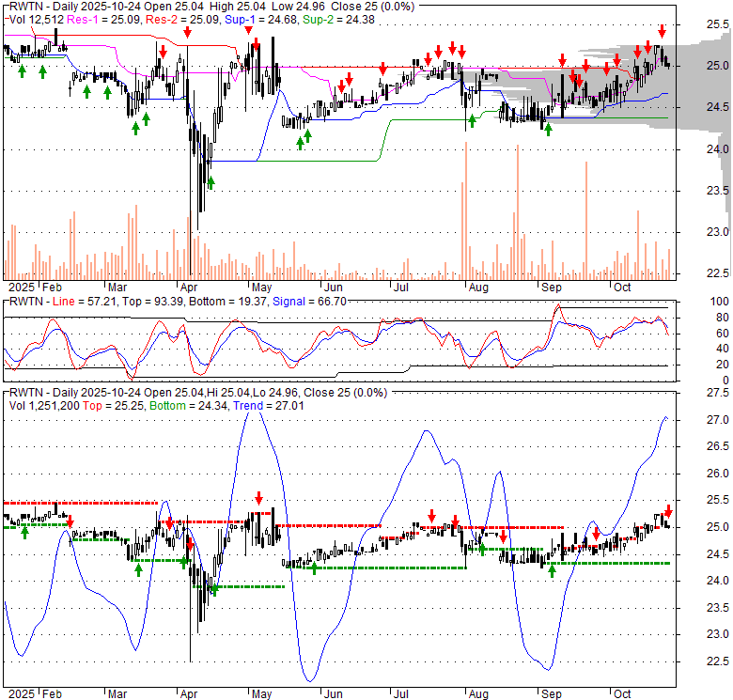Click the 'Jun' month label under the top chart

pyautogui.click(x=334, y=288)
